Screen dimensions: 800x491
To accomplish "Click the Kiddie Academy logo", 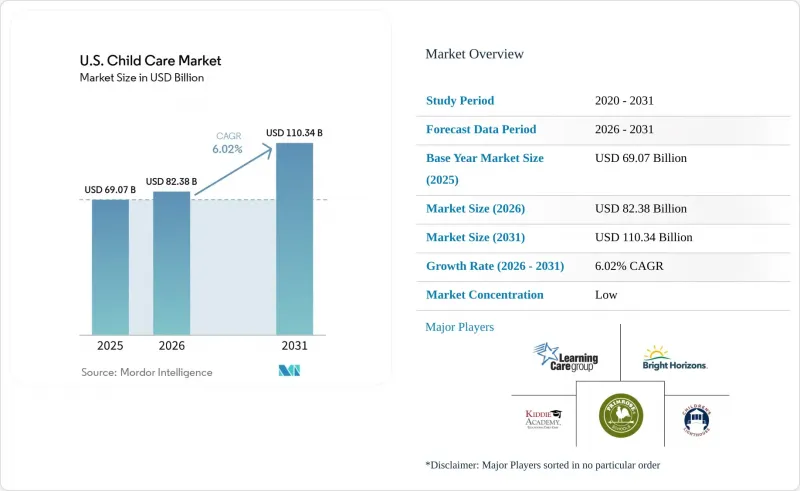I will point(543,419).
